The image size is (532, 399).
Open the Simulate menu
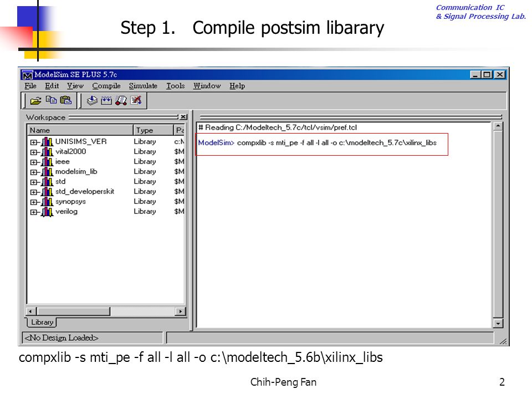(x=143, y=86)
